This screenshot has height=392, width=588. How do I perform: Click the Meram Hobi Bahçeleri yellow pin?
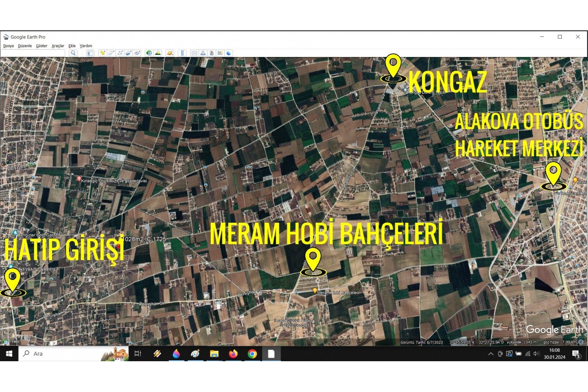[x=313, y=261]
